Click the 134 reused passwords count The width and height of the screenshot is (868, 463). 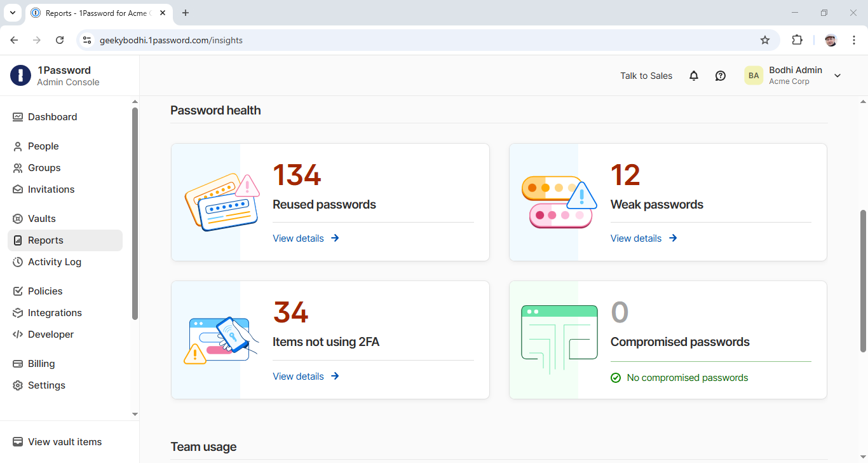point(297,176)
